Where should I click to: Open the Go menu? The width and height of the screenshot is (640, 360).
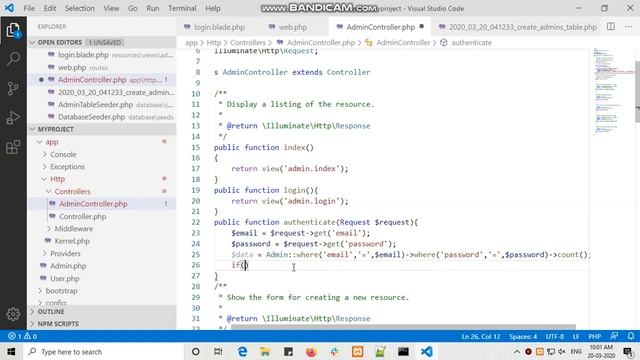[x=133, y=8]
